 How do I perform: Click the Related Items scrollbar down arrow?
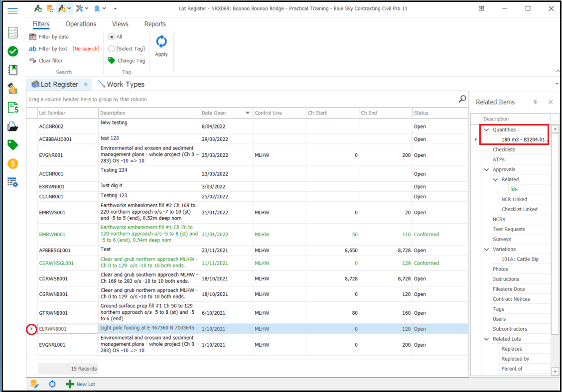(555, 372)
